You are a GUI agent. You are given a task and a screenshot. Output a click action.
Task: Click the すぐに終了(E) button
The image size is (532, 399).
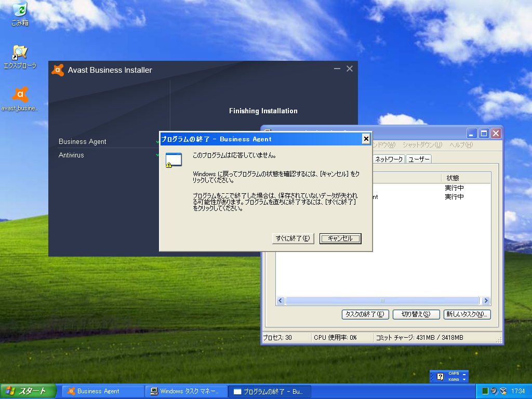point(293,238)
